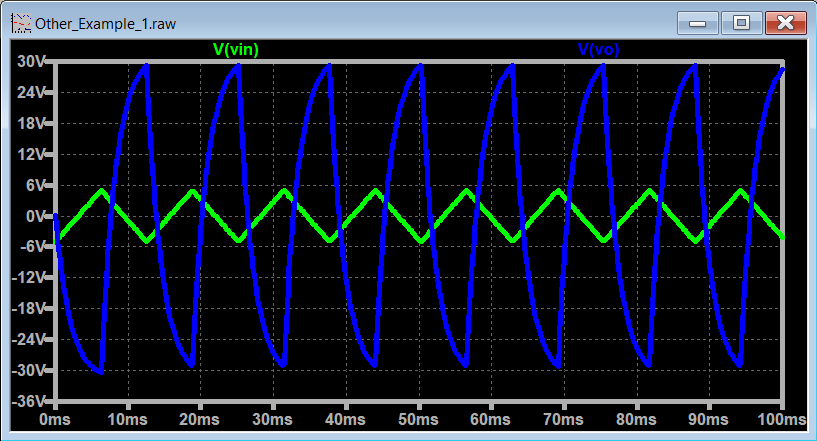Click the -36V label on vertical axis
This screenshot has width=817, height=441.
pyautogui.click(x=30, y=401)
